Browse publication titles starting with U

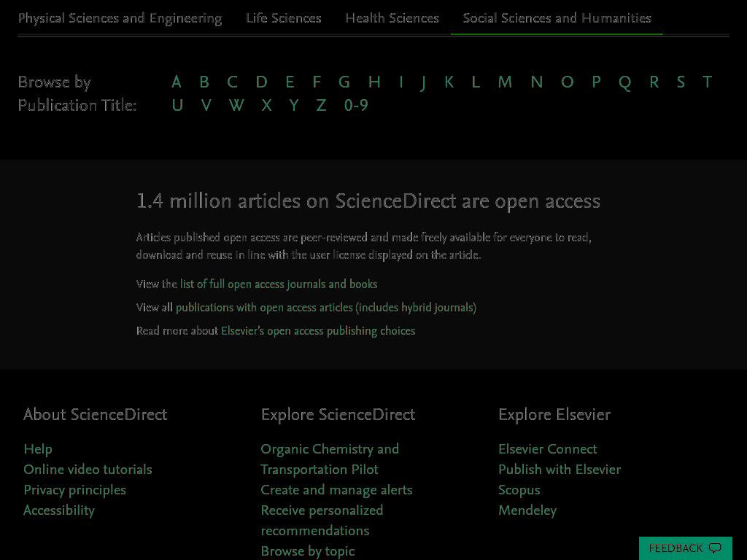177,105
